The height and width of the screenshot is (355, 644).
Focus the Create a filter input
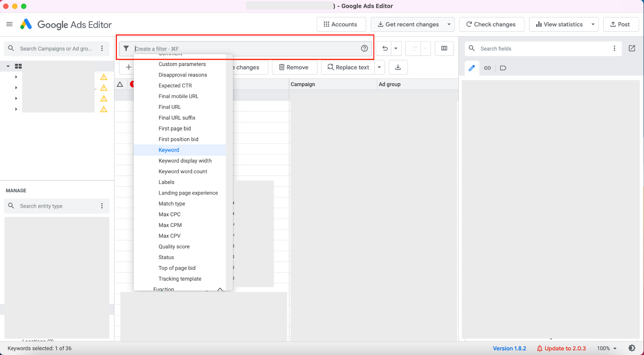(246, 48)
